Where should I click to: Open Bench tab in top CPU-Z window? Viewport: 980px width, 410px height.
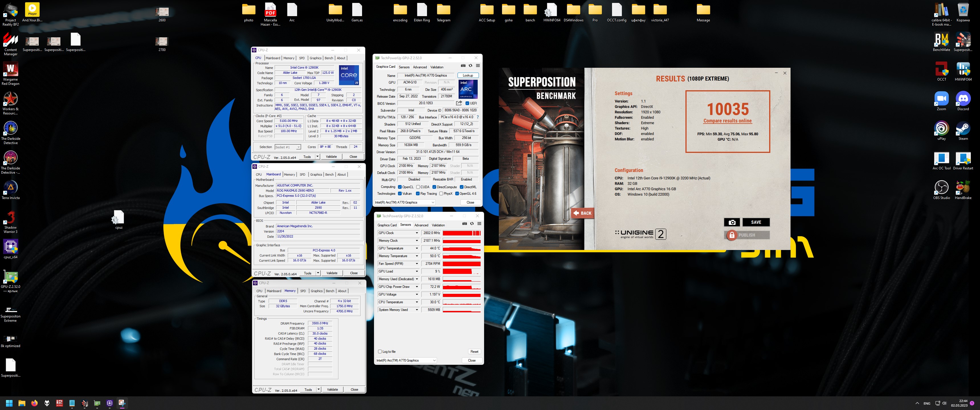coord(329,58)
